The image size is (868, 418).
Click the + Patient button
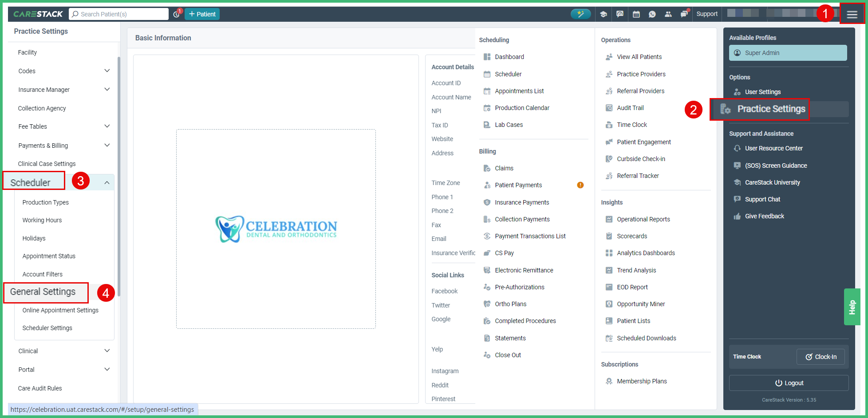pos(202,14)
